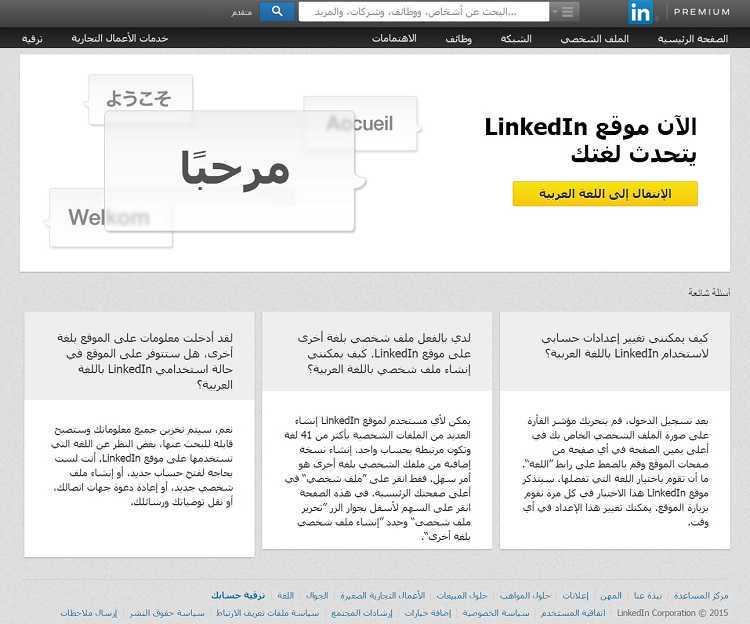The height and width of the screenshot is (624, 750).
Task: Click the PREMIUM label in header
Action: pos(702,12)
